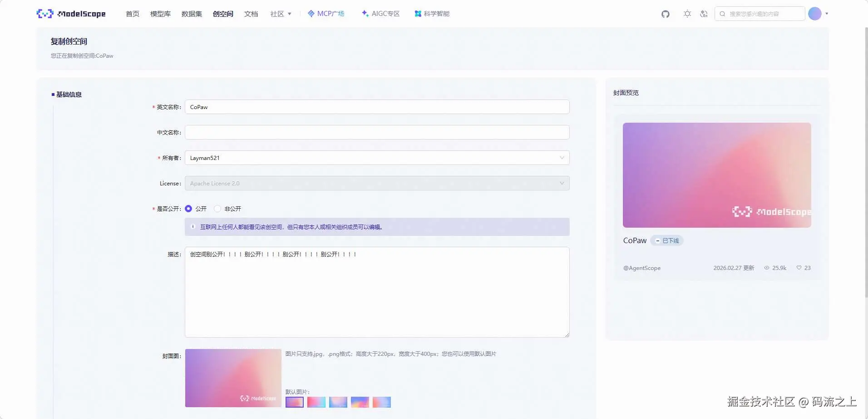Click the magnifier icon in search box
868x419 pixels.
click(722, 14)
